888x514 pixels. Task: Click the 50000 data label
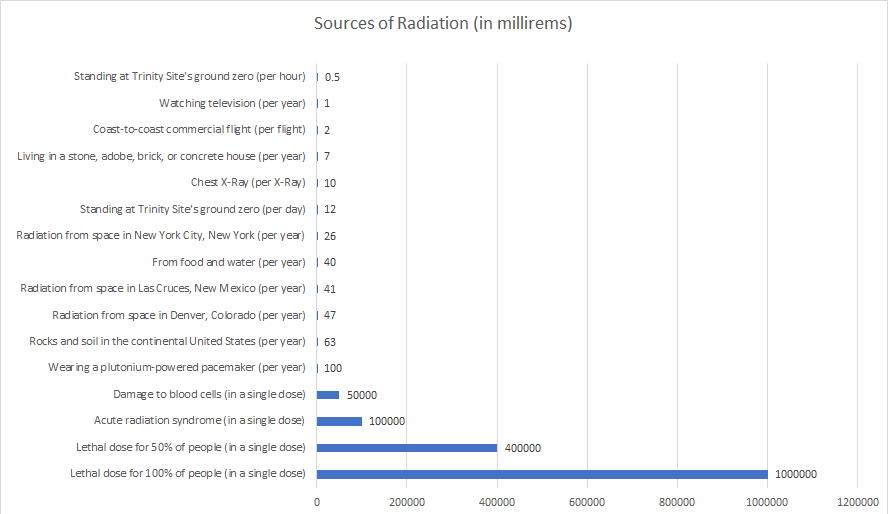(362, 395)
